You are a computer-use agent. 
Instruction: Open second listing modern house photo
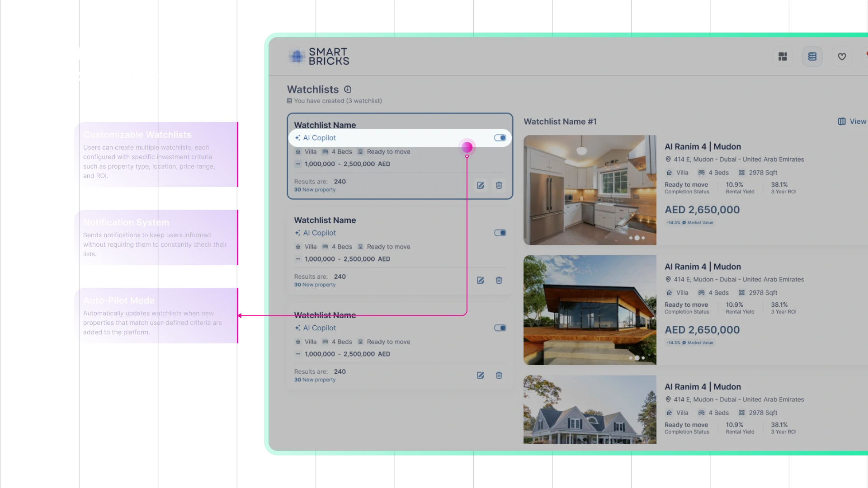(590, 310)
